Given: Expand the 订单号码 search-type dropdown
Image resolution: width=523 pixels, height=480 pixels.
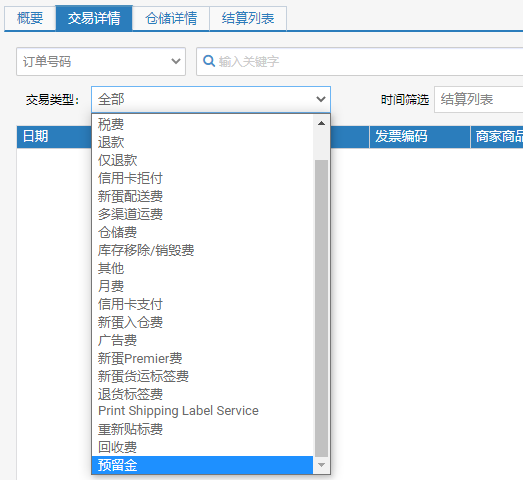Looking at the screenshot, I should pos(101,62).
